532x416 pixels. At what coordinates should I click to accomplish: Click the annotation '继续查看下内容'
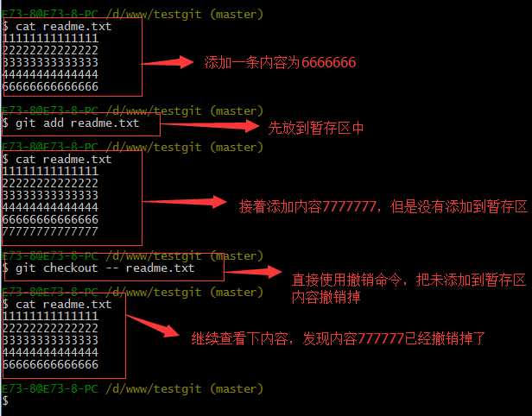tap(240, 338)
